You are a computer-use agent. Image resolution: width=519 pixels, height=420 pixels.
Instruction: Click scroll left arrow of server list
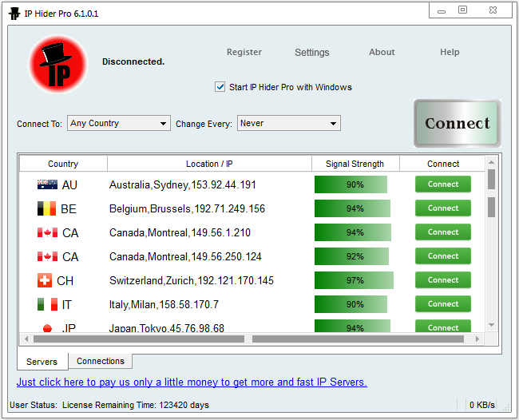pyautogui.click(x=26, y=339)
